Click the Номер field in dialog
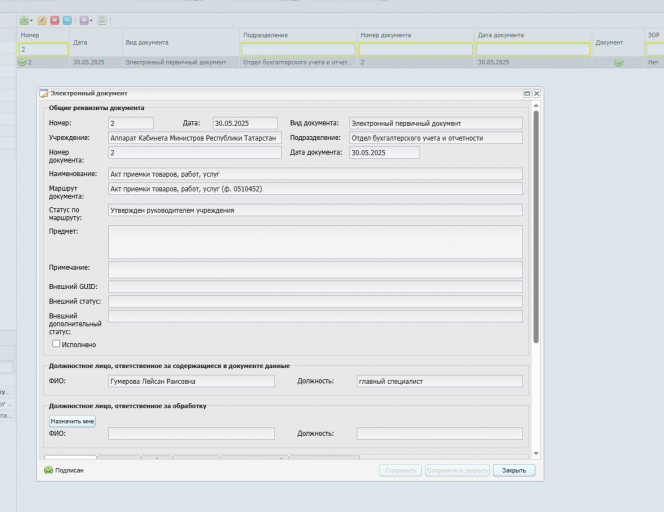The width and height of the screenshot is (664, 512). [x=131, y=124]
